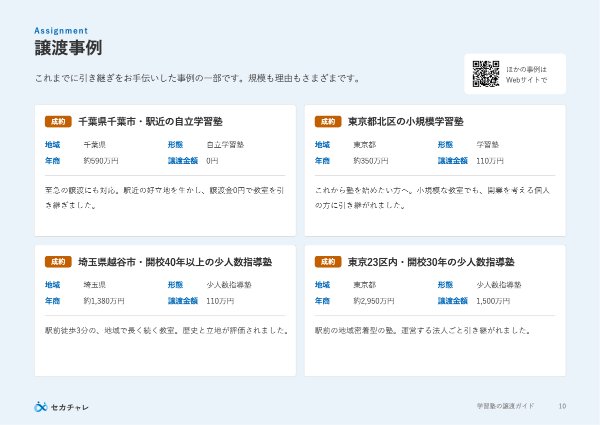
Task: Click the 学習塾 form value in 東京都北区 card
Action: coord(488,145)
